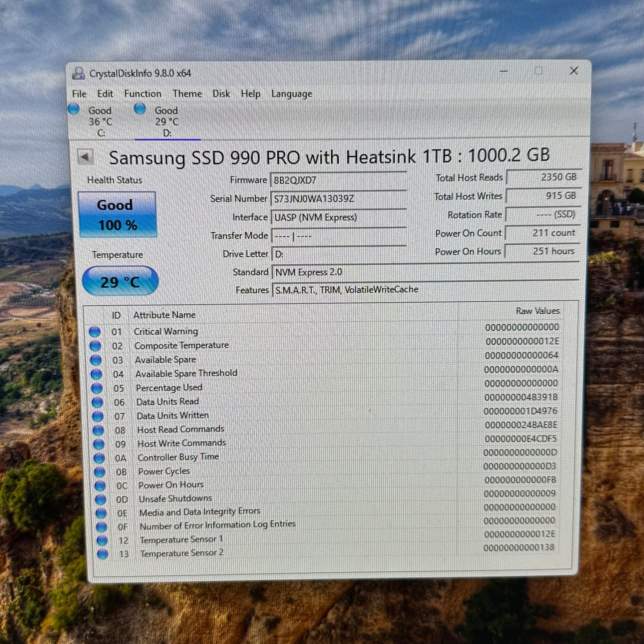Select the Controller Busy Time attribute name
The image size is (644, 644).
coord(178,457)
